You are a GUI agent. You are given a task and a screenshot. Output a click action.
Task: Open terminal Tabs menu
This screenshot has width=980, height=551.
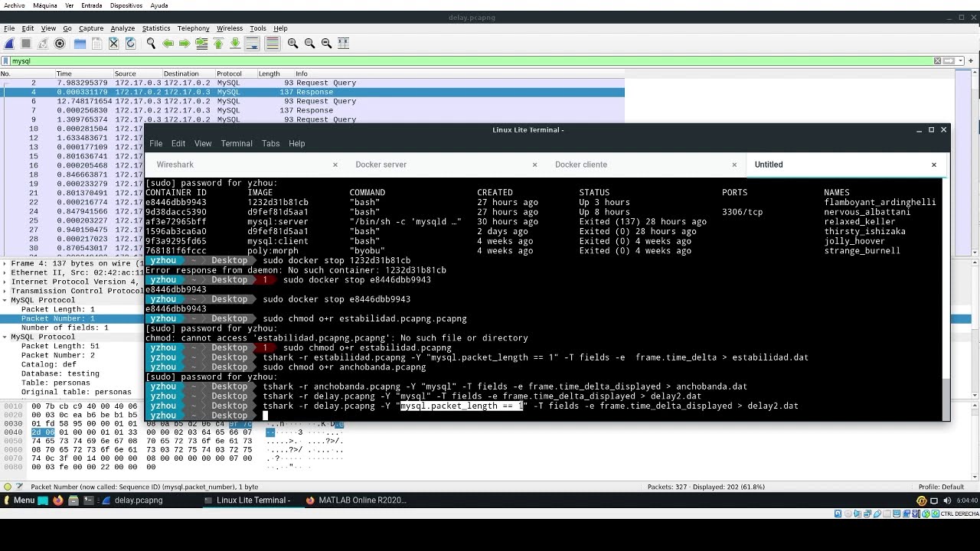tap(270, 144)
